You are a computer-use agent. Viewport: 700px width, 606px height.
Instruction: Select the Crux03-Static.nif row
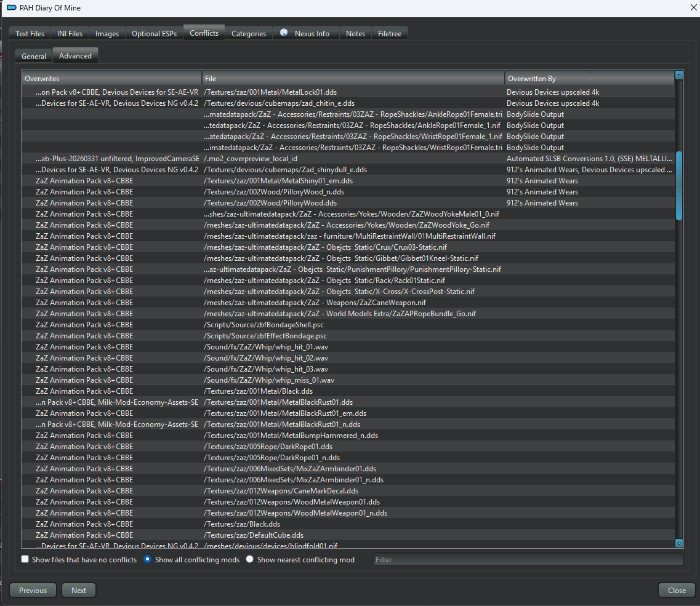click(348, 247)
